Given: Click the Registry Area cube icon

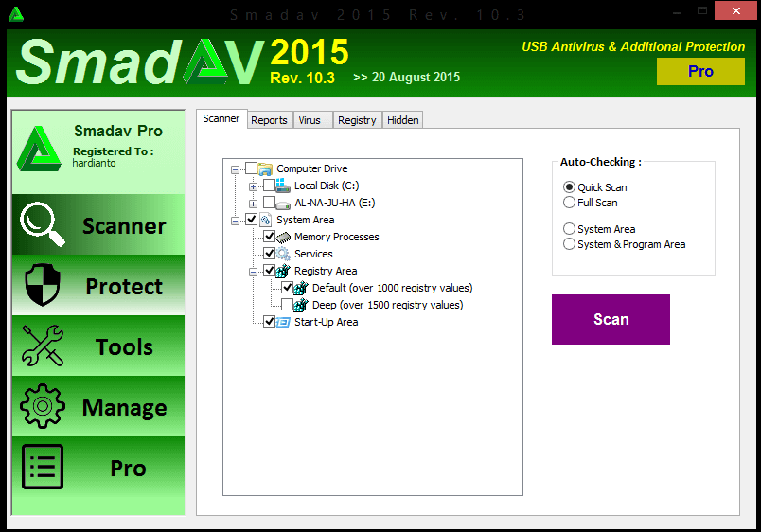Looking at the screenshot, I should [283, 271].
